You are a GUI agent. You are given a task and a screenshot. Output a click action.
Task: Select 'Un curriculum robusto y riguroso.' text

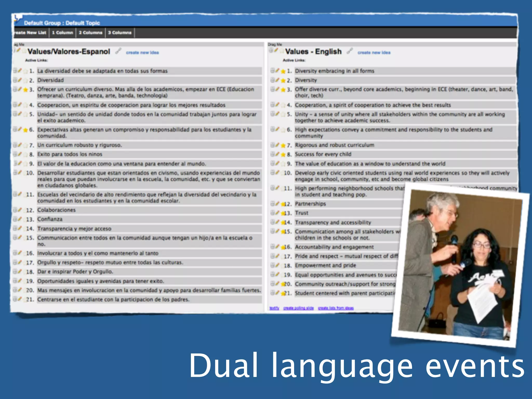(x=79, y=145)
